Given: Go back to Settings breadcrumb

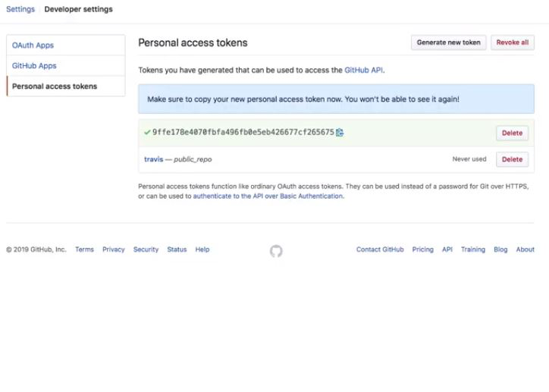Looking at the screenshot, I should pyautogui.click(x=20, y=9).
